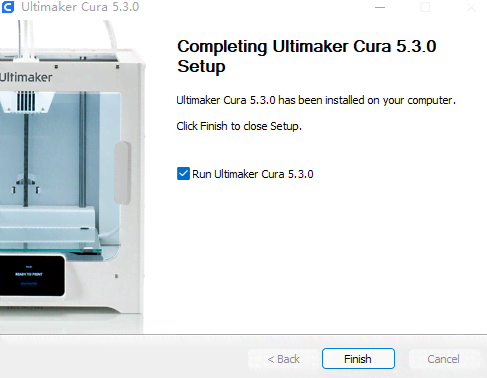
Task: Minimize the Cura setup window
Action: pos(380,7)
